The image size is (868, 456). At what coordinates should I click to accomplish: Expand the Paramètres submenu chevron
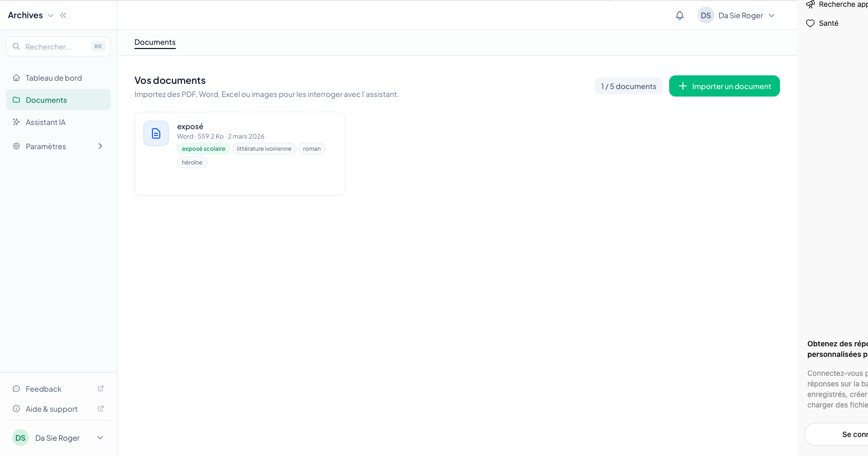(100, 146)
